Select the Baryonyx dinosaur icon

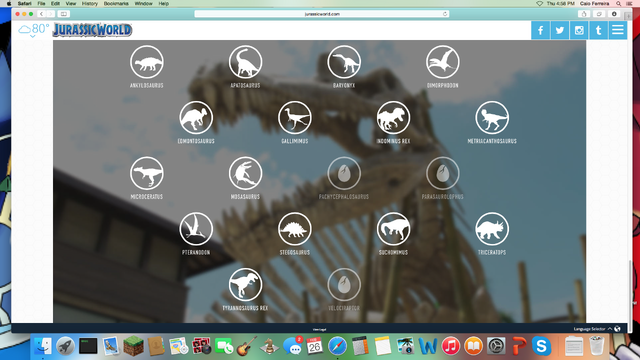coord(344,62)
